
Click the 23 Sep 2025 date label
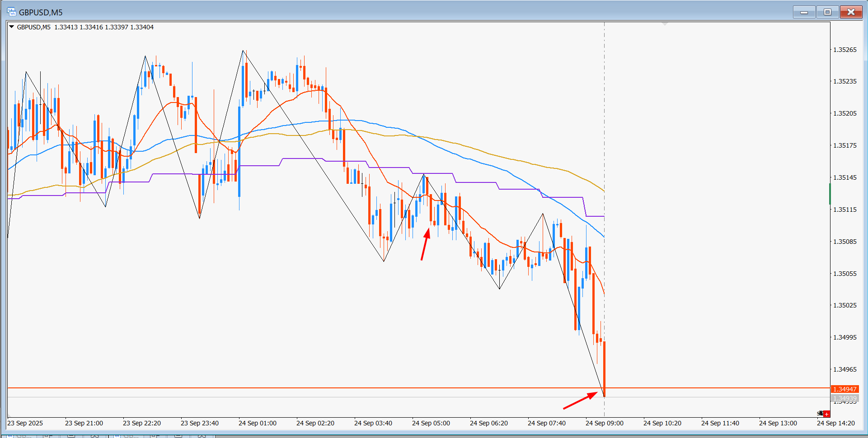pos(25,423)
